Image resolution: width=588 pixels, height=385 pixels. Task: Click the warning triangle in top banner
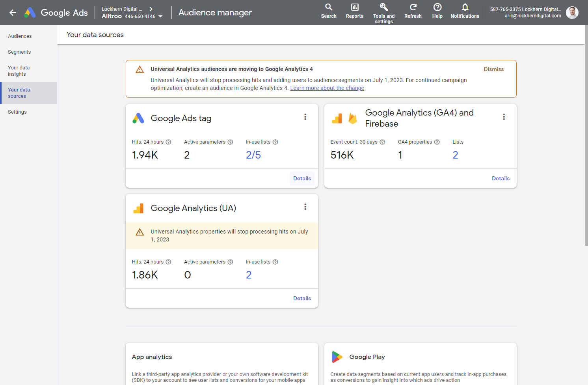140,69
